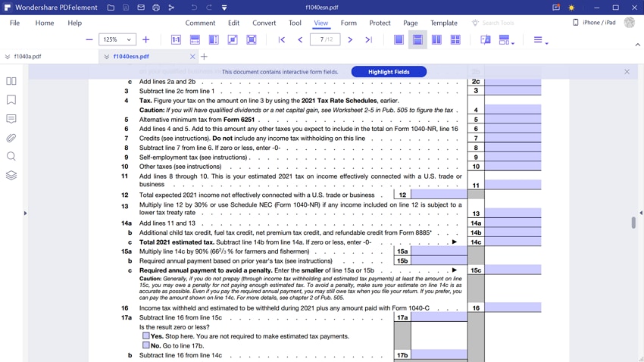This screenshot has width=644, height=362.
Task: Check the Yes. Stop here checkbox
Action: tap(145, 335)
